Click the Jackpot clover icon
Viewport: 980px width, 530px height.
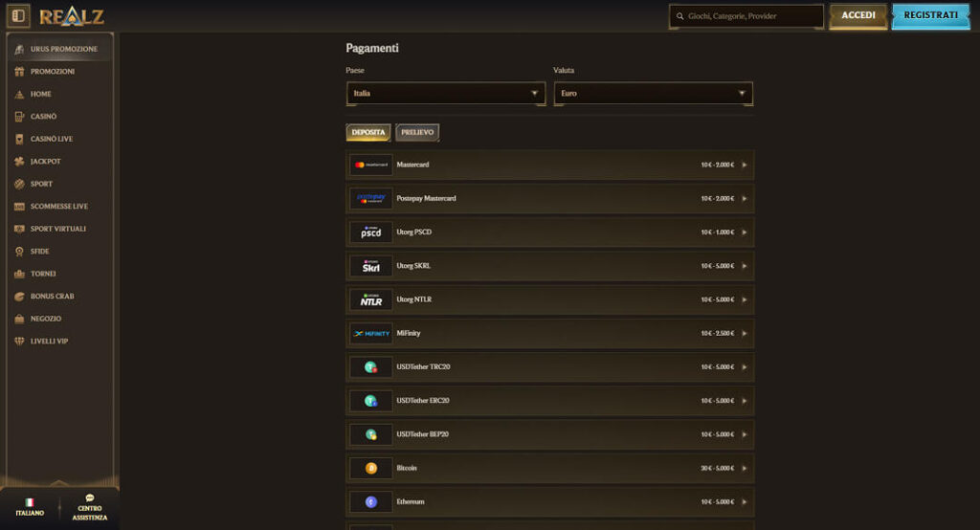[x=19, y=162]
